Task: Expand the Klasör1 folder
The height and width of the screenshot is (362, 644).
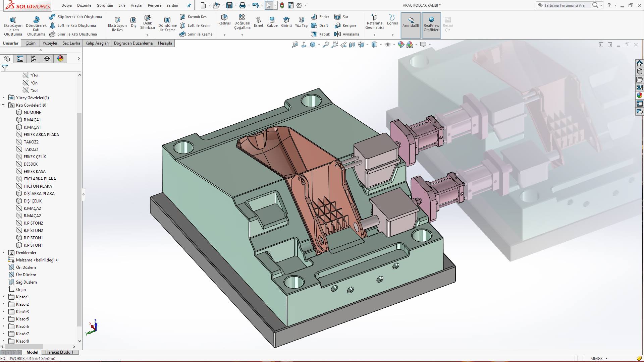Action: point(3,297)
